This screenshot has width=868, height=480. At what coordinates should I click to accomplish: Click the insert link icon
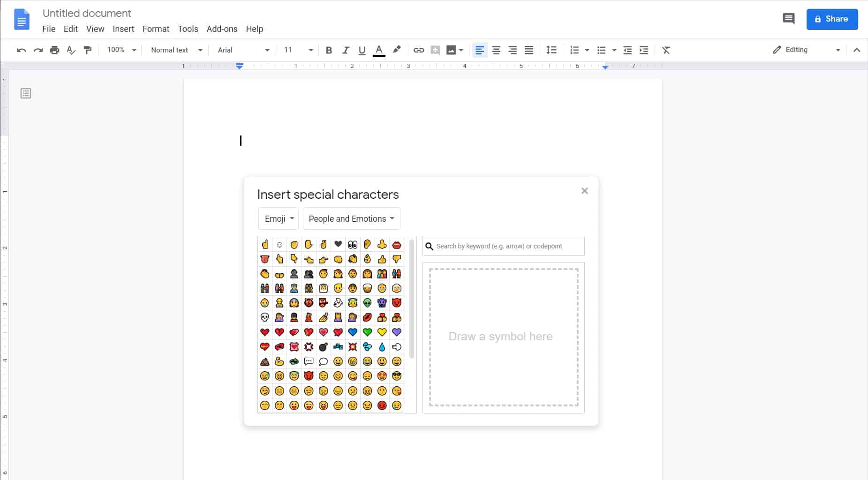pyautogui.click(x=418, y=50)
